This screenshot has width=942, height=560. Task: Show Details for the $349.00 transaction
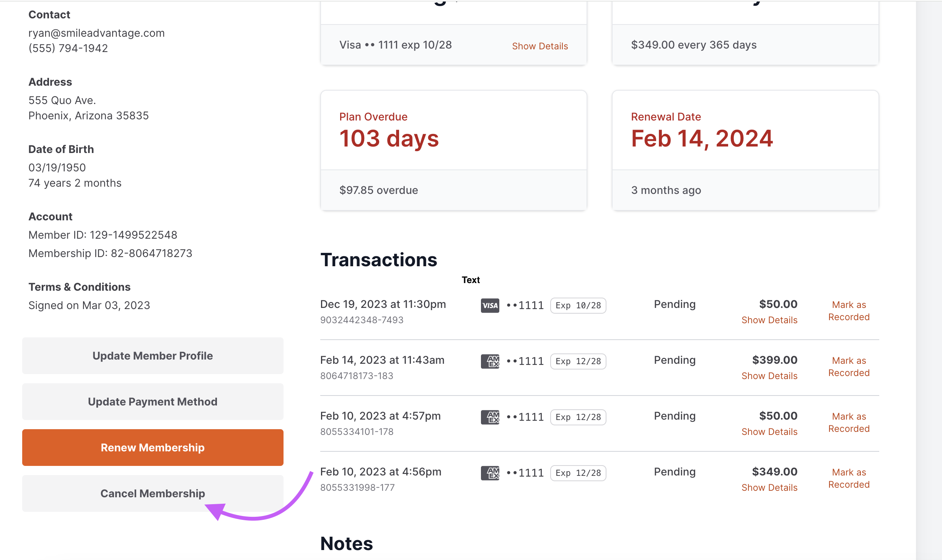coord(769,487)
